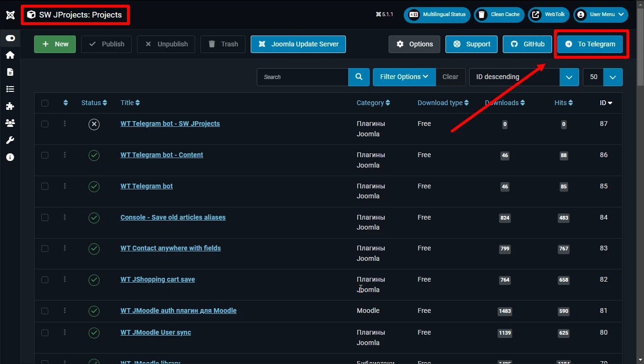Open the User Menu
The height and width of the screenshot is (364, 644).
coord(601,15)
